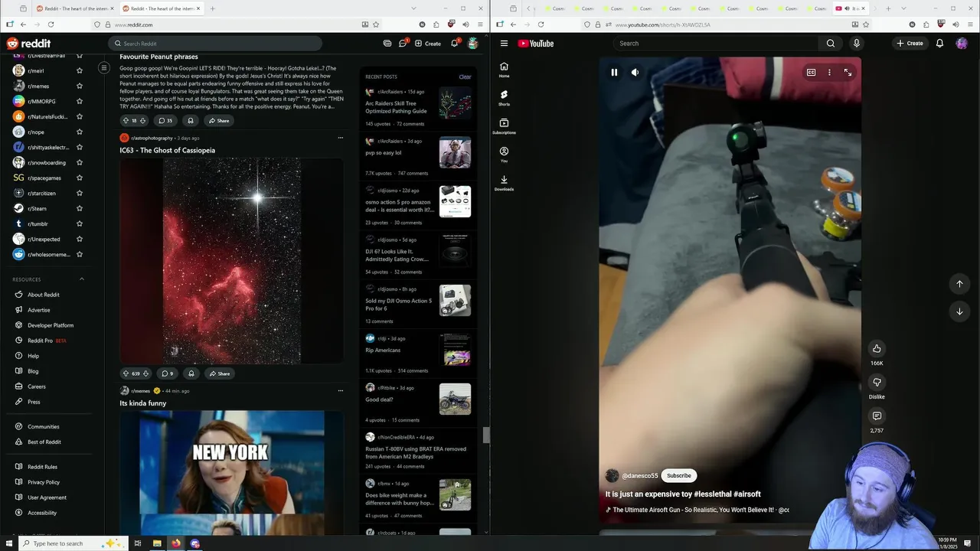
Task: Downvote the Favourite Peanut phrases post
Action: click(x=142, y=120)
